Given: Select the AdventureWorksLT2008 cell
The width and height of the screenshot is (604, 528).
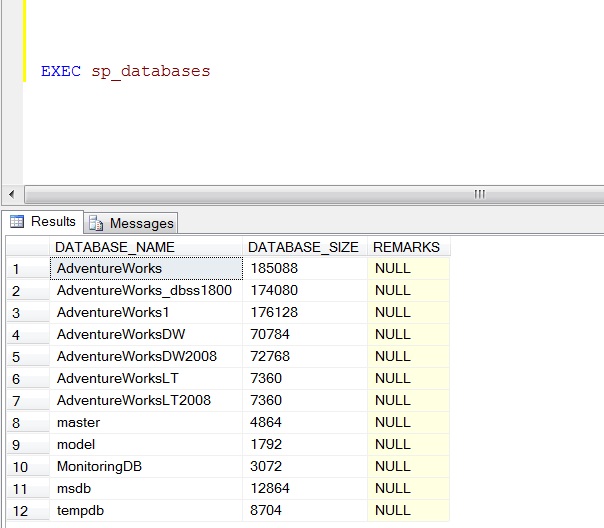Looking at the screenshot, I should (x=146, y=400).
